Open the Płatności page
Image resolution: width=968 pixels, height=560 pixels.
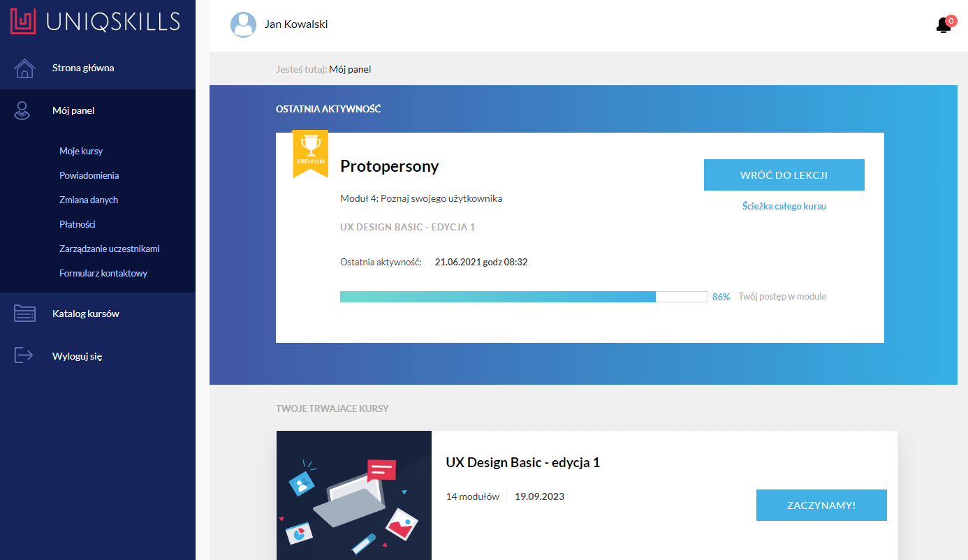click(77, 224)
